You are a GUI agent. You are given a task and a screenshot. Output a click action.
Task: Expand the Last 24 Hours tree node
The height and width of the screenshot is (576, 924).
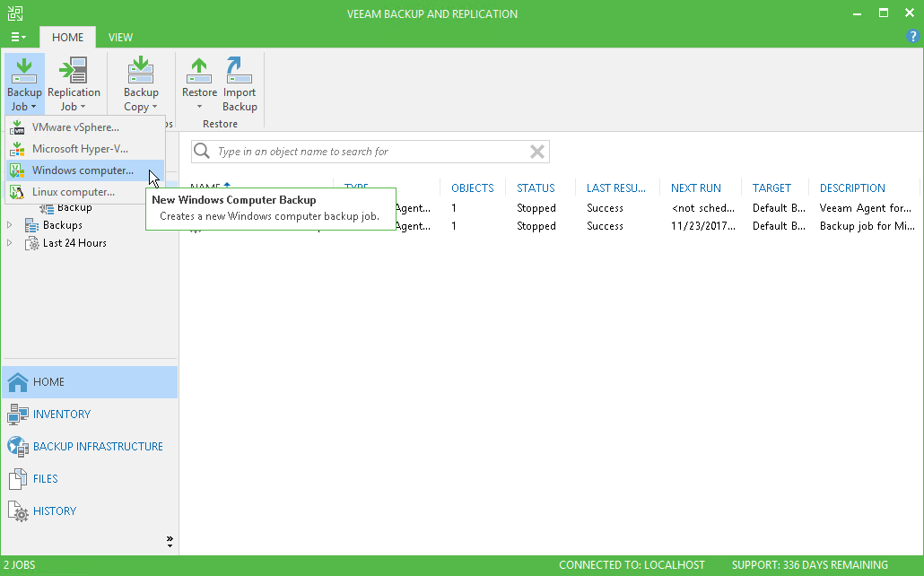pyautogui.click(x=10, y=243)
